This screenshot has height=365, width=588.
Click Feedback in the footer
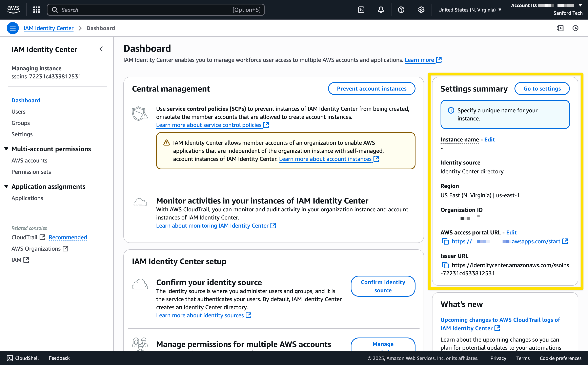pos(59,358)
